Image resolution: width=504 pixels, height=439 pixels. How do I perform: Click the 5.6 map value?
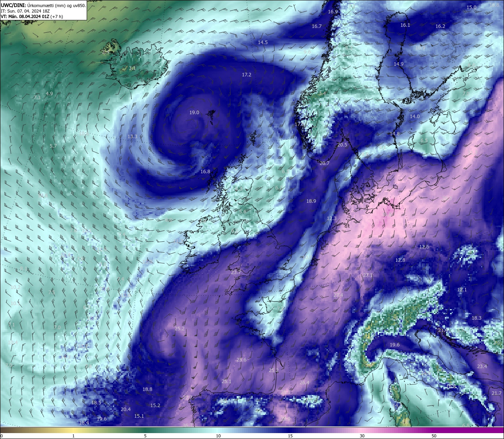coord(243,212)
